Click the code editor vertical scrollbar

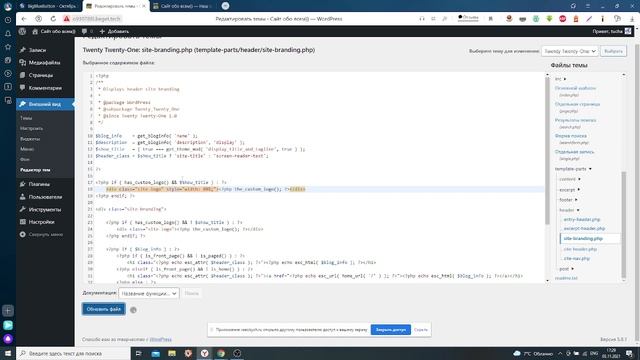coord(547,150)
